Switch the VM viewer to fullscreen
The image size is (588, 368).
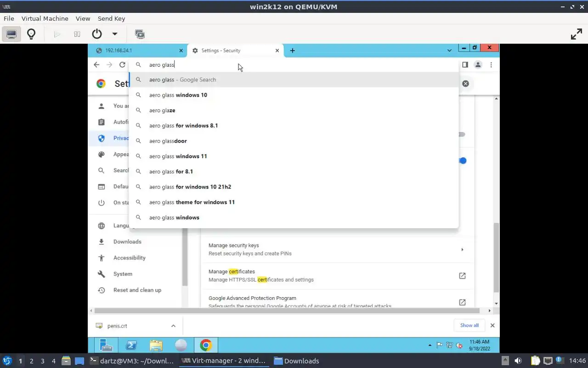tap(576, 34)
